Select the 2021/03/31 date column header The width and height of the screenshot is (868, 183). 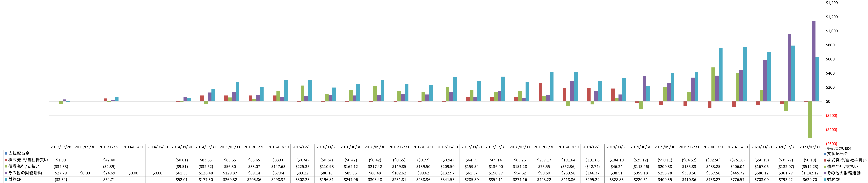click(x=810, y=147)
